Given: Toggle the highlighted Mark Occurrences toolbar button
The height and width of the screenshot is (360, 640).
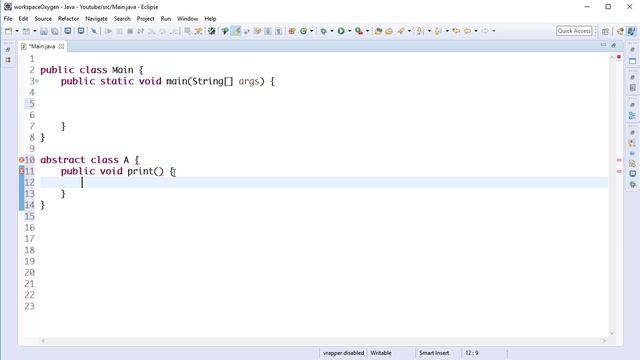Looking at the screenshot, I should coord(236,31).
